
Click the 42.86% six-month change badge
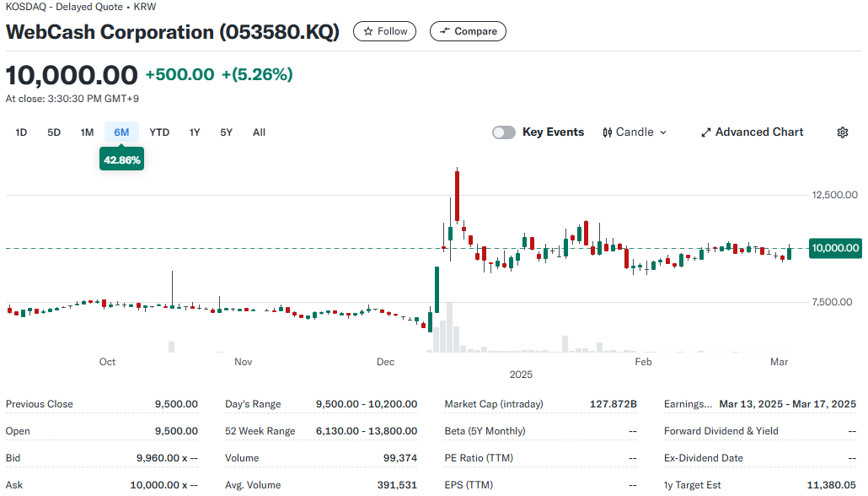tap(122, 159)
